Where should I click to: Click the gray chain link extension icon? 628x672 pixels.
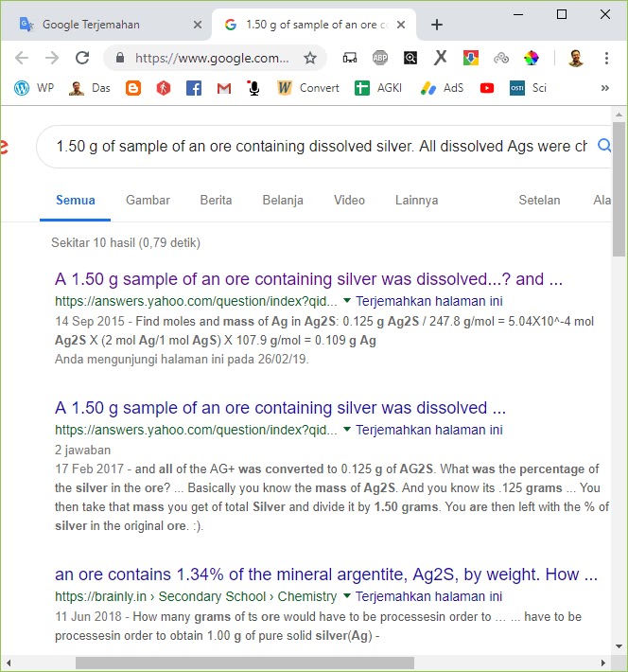coord(501,58)
